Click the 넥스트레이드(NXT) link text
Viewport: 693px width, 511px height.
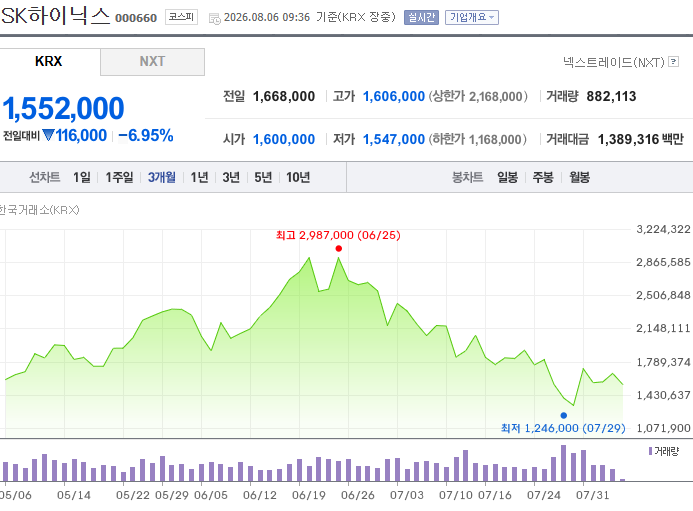pos(613,62)
